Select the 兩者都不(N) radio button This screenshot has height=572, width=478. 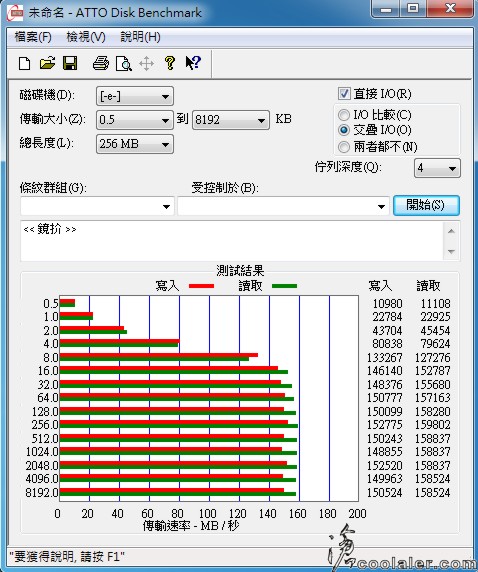point(344,147)
